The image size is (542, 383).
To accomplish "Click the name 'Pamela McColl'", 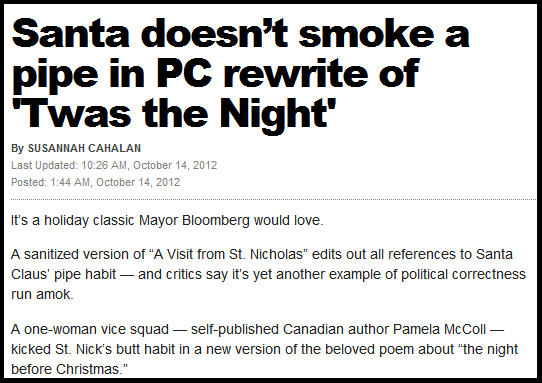I will (439, 329).
